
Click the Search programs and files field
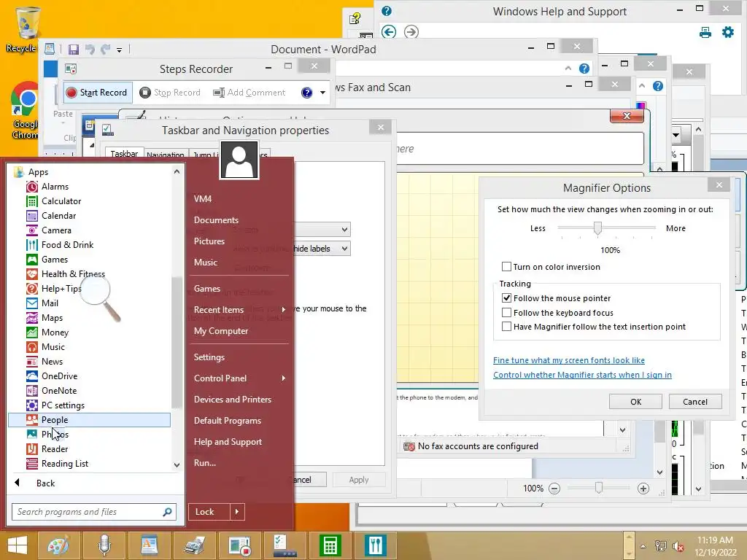point(94,512)
